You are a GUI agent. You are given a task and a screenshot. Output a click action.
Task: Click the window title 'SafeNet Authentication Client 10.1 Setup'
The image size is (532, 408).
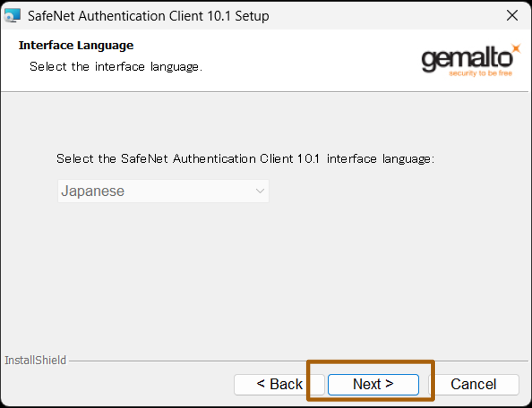tap(148, 16)
